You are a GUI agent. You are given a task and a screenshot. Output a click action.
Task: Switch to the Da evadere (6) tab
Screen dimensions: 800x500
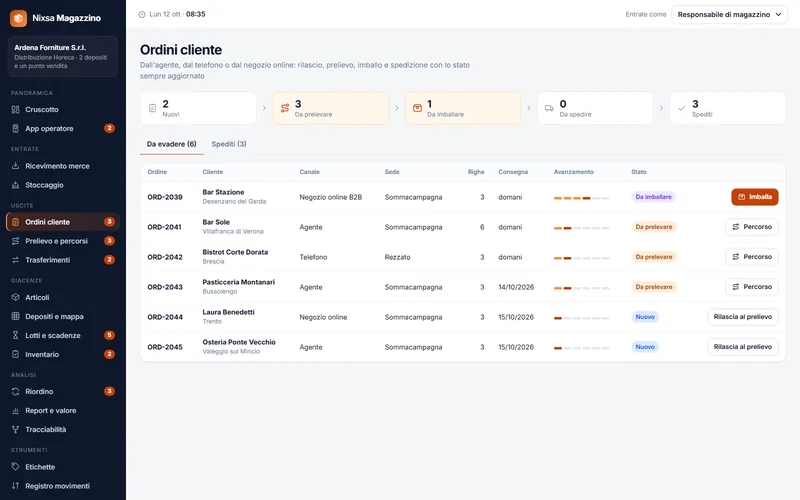tap(171, 144)
